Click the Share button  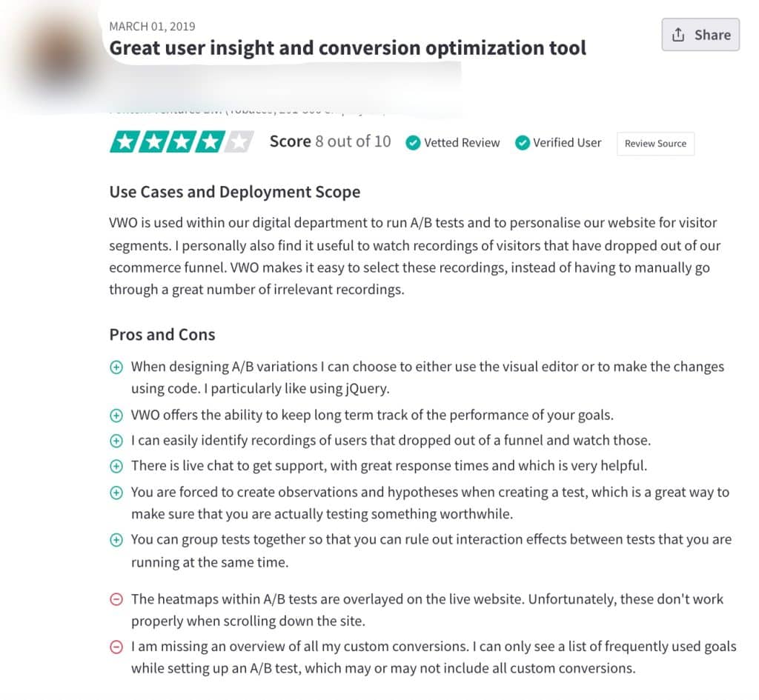point(700,35)
